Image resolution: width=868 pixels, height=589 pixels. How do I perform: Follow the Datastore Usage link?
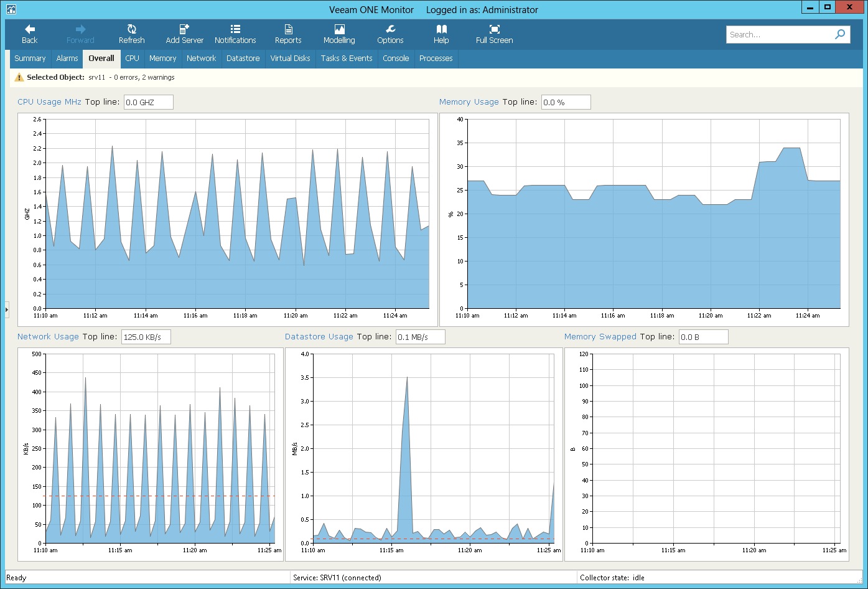click(319, 337)
